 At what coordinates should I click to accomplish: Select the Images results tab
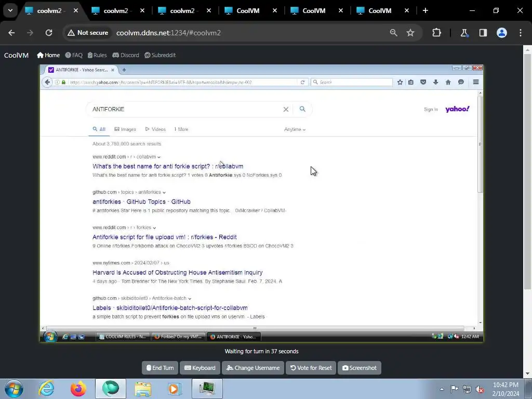click(x=125, y=129)
